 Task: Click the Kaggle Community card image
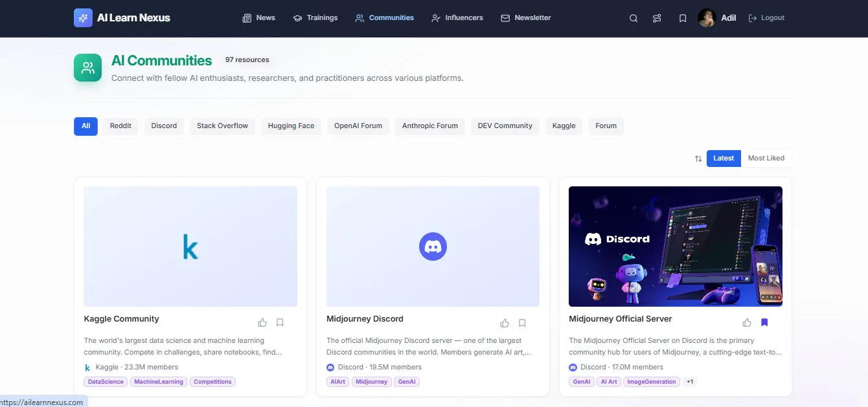coord(190,247)
